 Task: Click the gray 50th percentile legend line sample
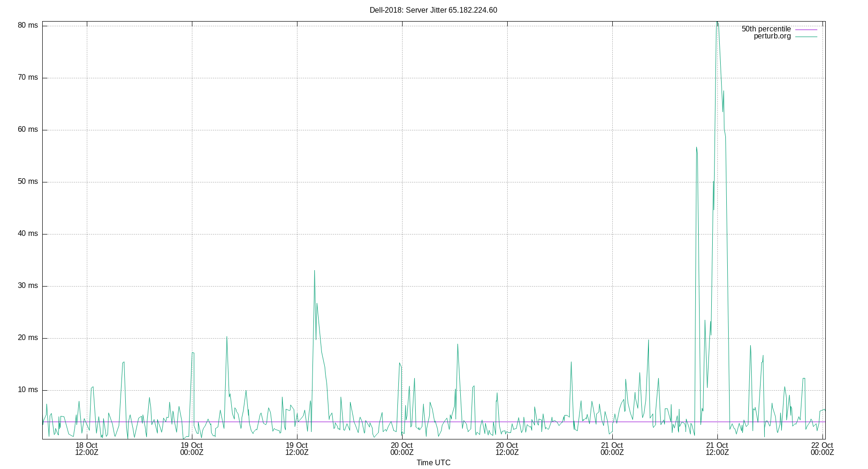(806, 30)
